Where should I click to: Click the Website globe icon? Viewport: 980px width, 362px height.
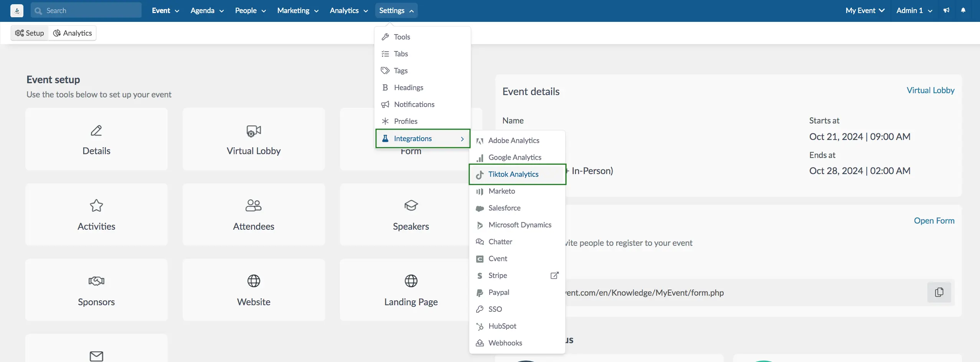tap(254, 281)
